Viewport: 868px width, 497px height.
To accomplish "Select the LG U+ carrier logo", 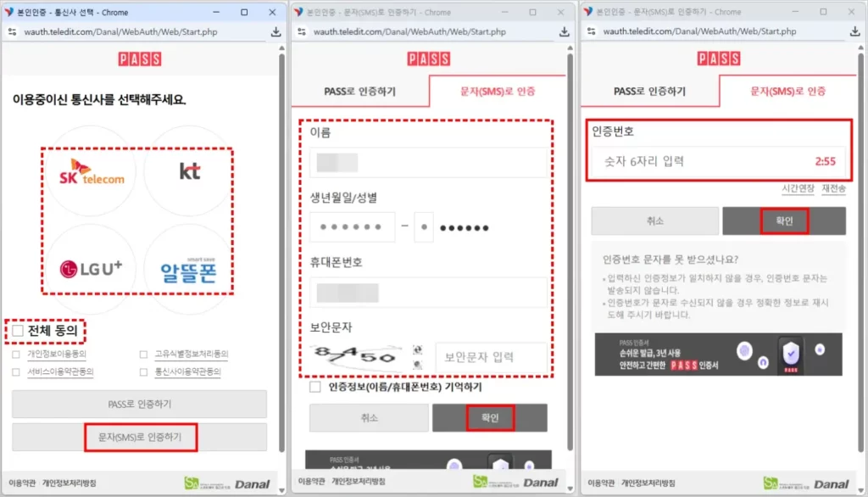I will click(x=92, y=269).
